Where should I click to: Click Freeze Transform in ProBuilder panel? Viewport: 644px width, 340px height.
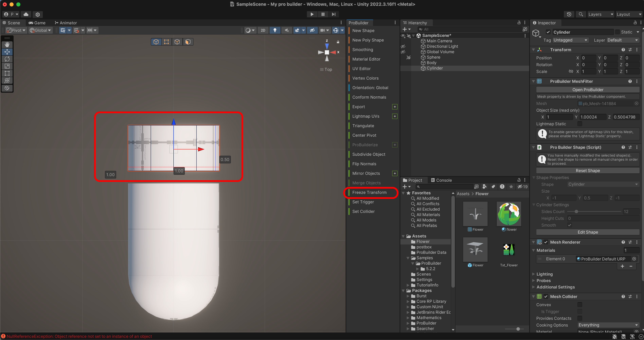click(369, 192)
